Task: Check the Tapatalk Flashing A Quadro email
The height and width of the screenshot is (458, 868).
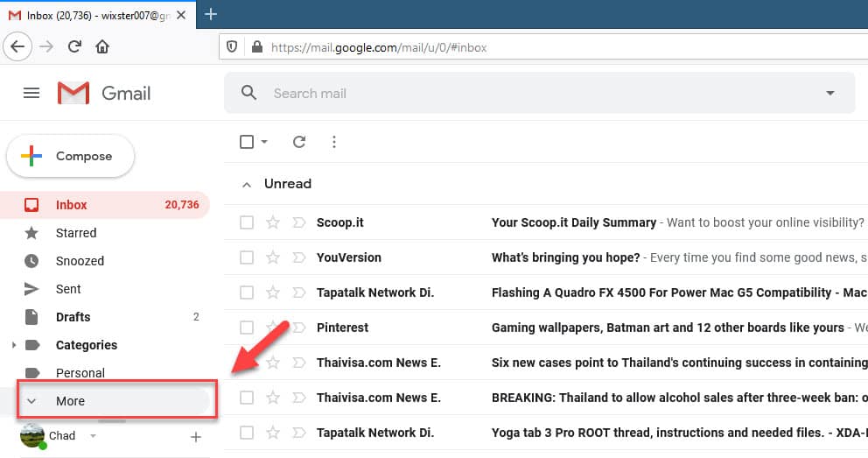Action: (x=247, y=292)
